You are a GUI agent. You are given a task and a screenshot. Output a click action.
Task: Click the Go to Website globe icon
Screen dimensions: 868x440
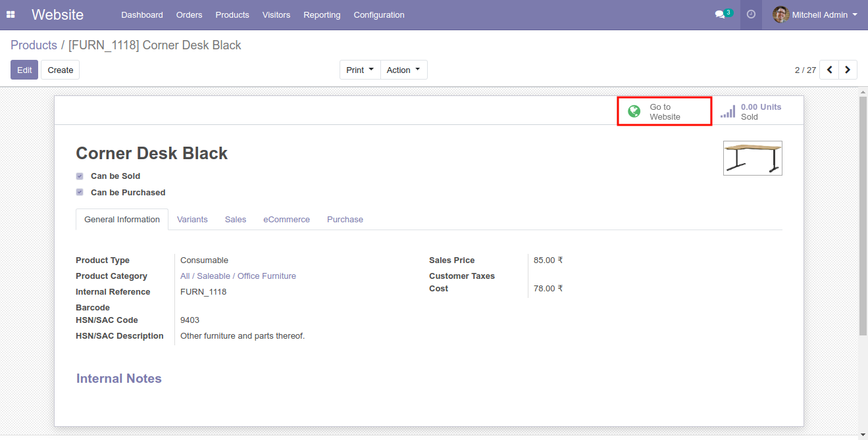(x=634, y=112)
